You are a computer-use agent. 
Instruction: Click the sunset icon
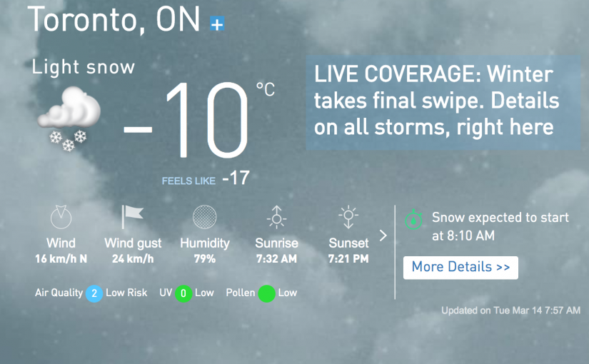click(348, 217)
